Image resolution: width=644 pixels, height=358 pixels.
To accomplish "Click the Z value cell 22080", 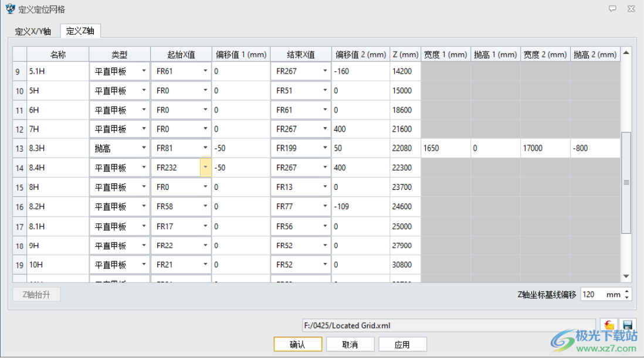I will [x=405, y=148].
